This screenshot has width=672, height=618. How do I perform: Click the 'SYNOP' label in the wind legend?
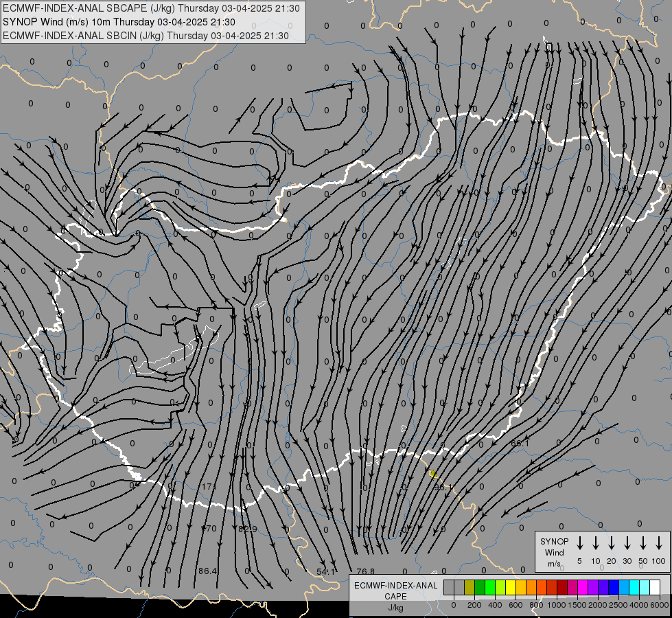pos(554,542)
